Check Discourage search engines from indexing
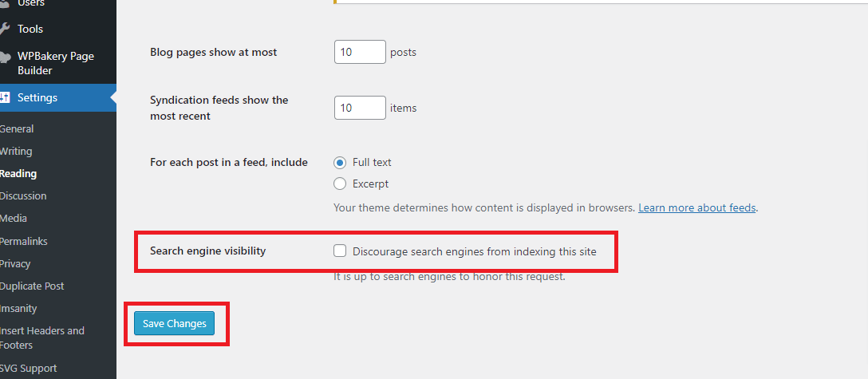This screenshot has height=379, width=868. click(x=341, y=251)
